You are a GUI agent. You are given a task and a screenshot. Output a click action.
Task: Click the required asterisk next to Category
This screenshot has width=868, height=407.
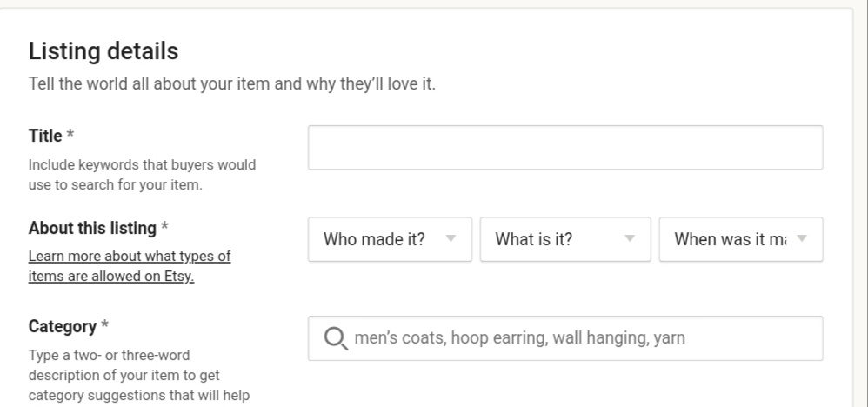pyautogui.click(x=104, y=327)
